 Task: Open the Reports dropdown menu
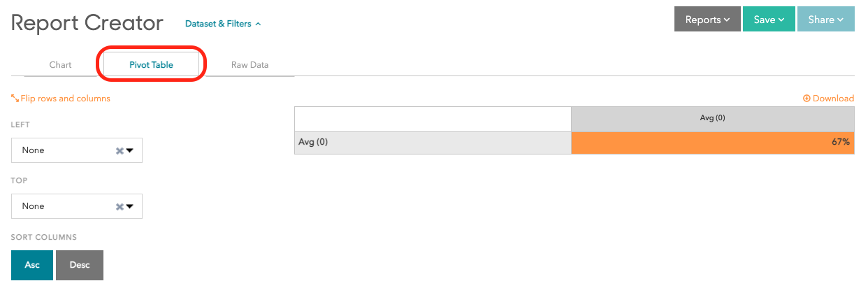[707, 20]
